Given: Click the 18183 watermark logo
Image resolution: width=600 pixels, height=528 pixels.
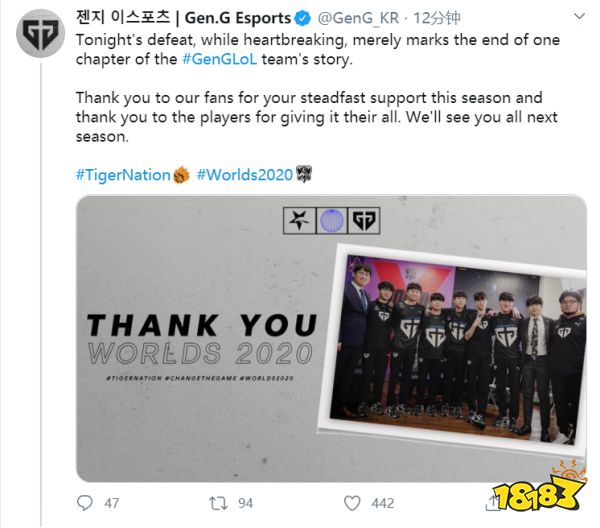Looking at the screenshot, I should [539, 488].
